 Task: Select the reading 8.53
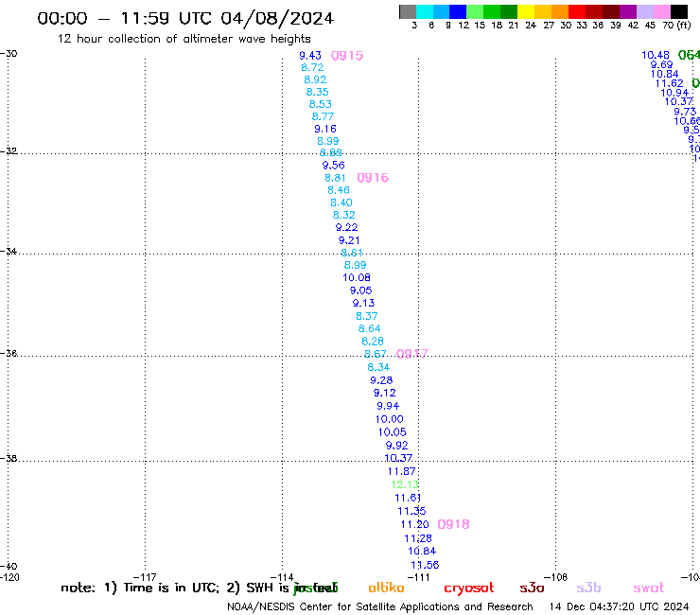[x=320, y=104]
